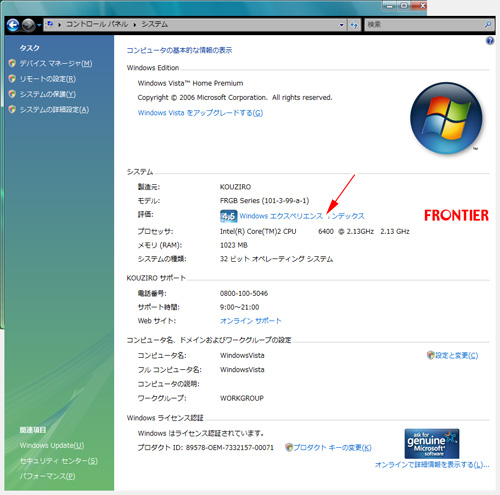500x495 pixels.
Task: Click the phone number 0800-100-5046
Action: (244, 293)
